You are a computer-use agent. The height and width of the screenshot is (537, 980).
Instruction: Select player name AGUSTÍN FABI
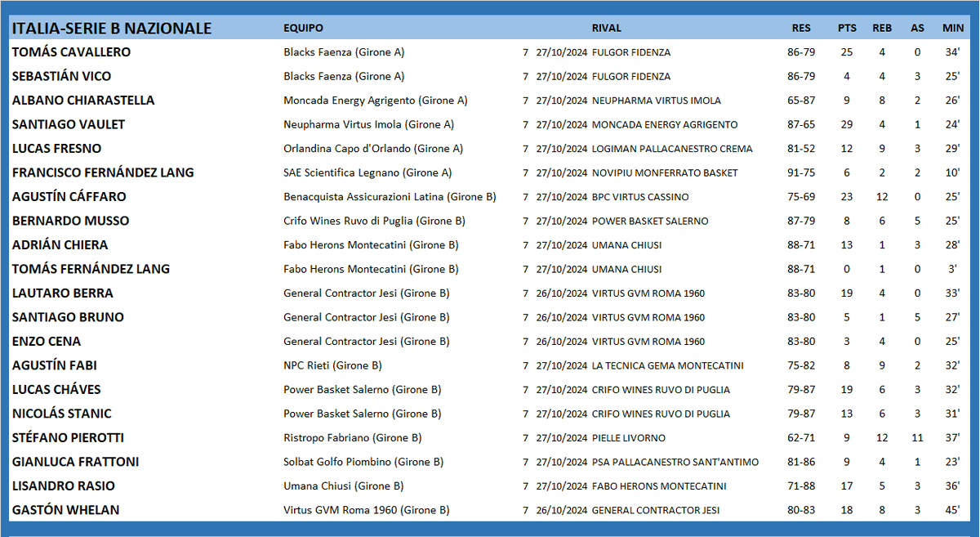54,365
